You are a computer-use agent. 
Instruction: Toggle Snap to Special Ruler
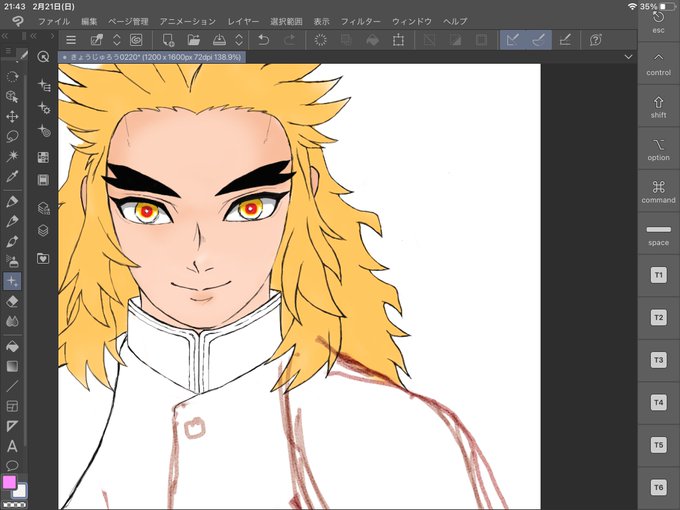pyautogui.click(x=539, y=40)
